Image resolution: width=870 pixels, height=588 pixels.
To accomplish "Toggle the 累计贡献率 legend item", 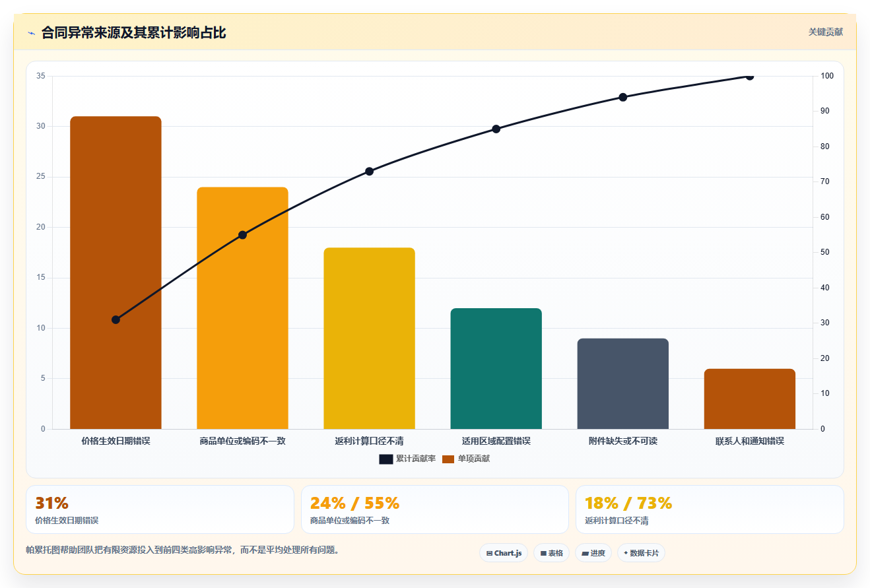I will coord(407,459).
